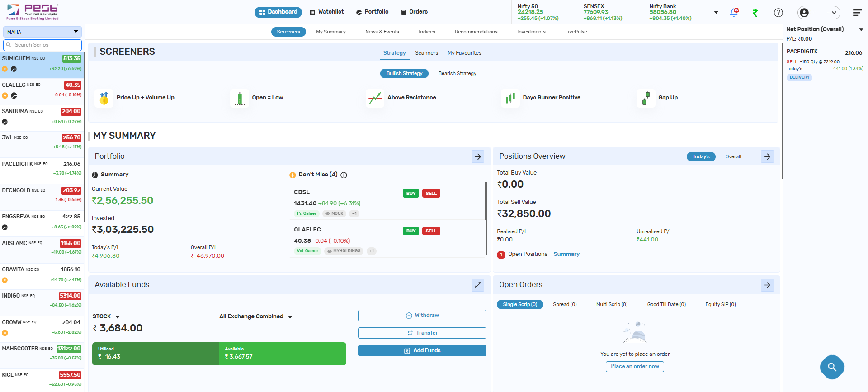
Task: Open the notifications bell icon
Action: click(x=734, y=12)
